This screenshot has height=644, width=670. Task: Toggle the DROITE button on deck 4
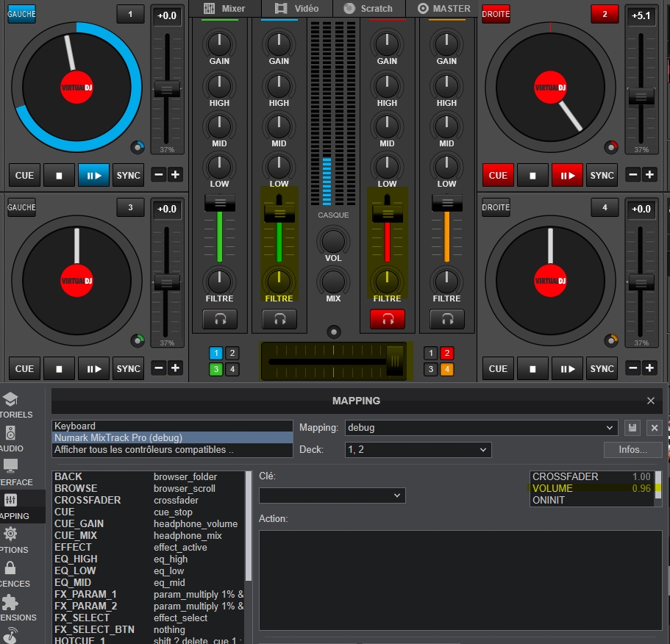(x=496, y=207)
